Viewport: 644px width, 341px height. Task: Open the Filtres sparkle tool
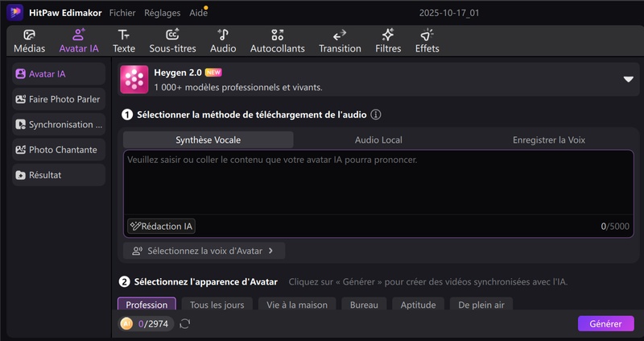point(388,35)
